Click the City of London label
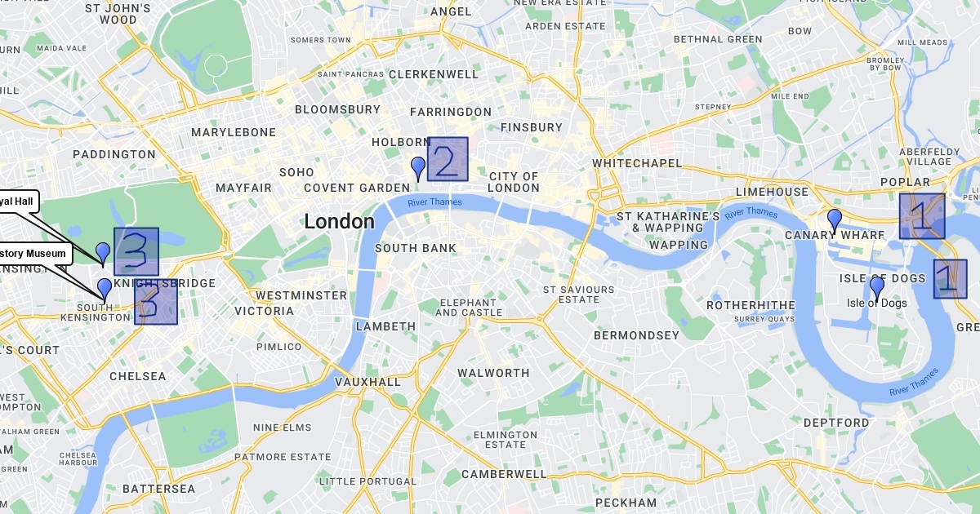The width and height of the screenshot is (980, 514). click(x=514, y=182)
